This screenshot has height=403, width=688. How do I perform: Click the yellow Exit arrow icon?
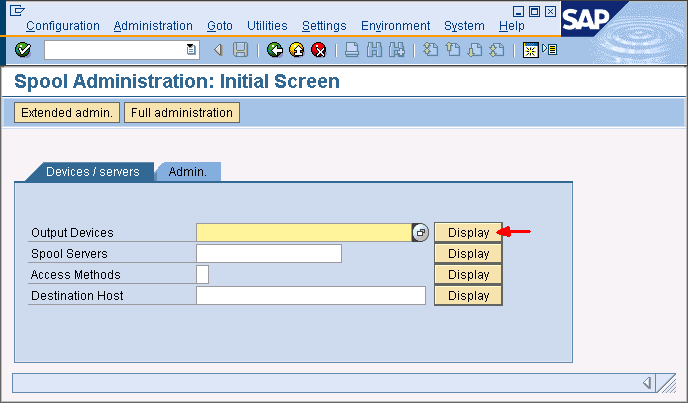pyautogui.click(x=297, y=50)
